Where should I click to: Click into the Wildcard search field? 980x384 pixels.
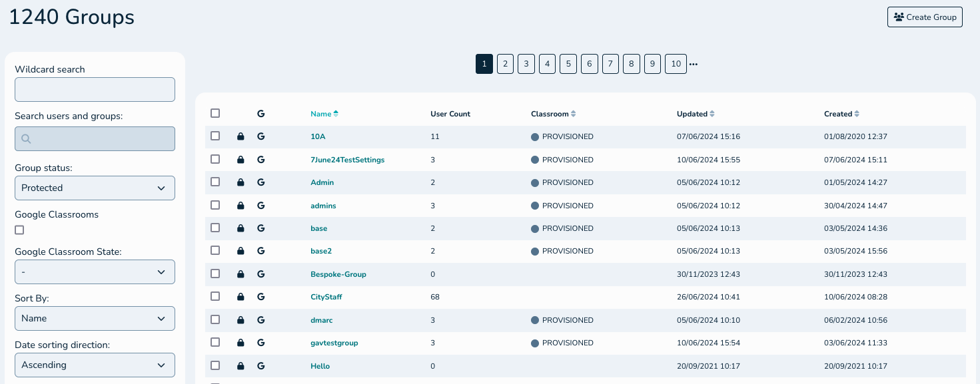tap(95, 90)
